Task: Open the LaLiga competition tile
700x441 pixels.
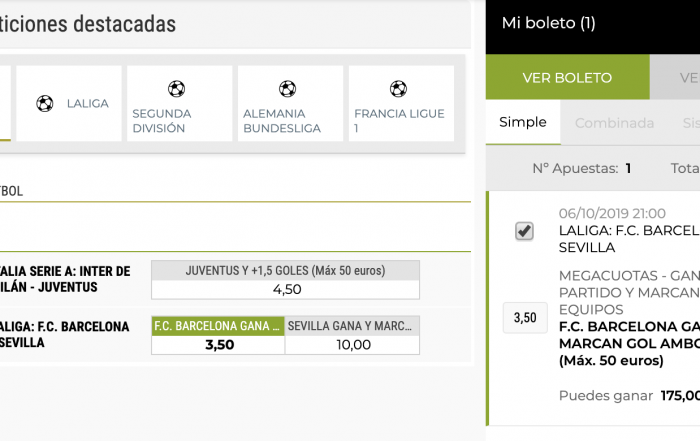Action: click(x=68, y=103)
